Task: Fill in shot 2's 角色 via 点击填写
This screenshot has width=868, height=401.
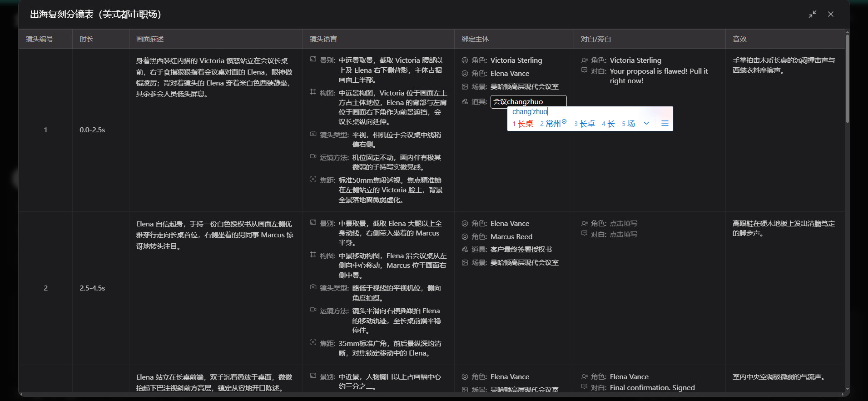Action: 623,223
